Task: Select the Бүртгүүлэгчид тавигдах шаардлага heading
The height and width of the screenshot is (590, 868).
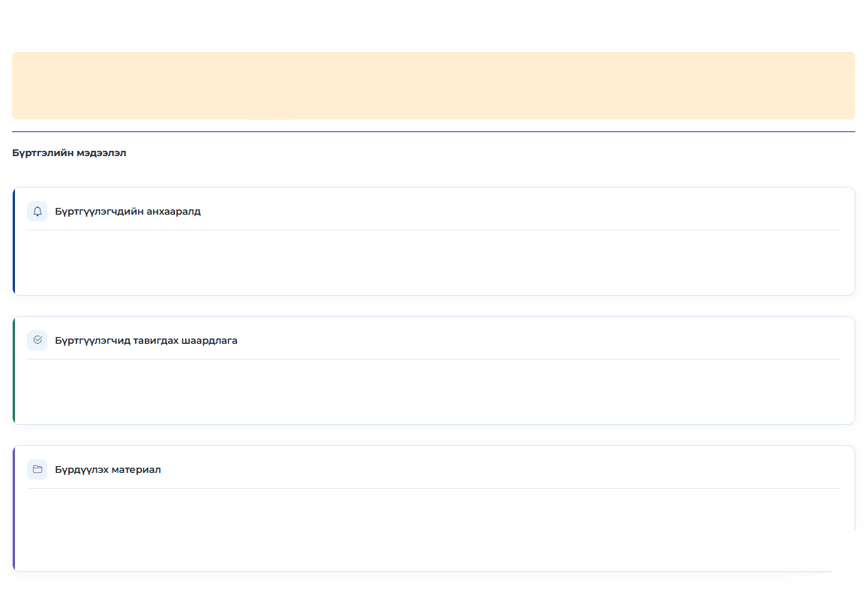Action: click(x=146, y=341)
